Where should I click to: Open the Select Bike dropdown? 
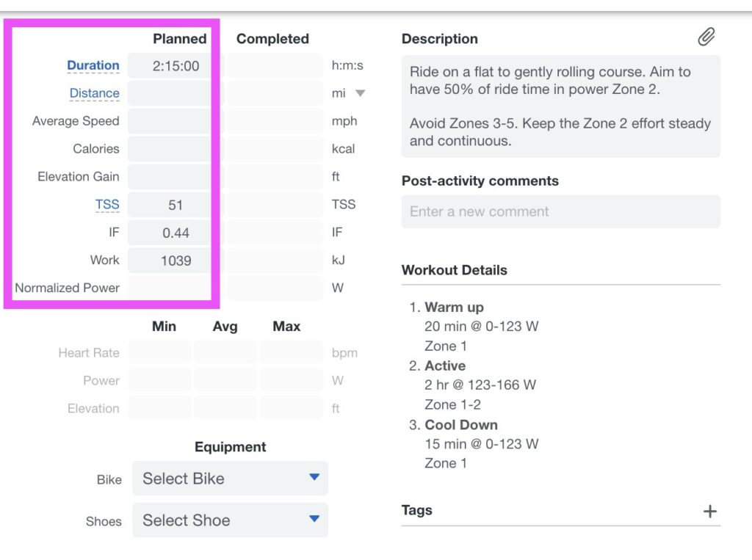tap(230, 479)
